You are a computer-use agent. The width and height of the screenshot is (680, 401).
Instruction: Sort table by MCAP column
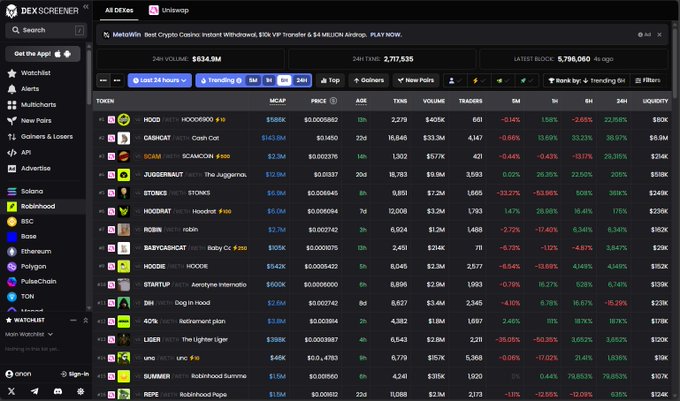coord(278,101)
